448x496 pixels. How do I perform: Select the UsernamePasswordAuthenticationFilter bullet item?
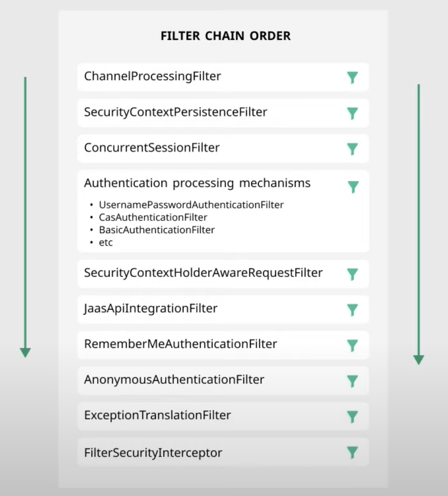pos(191,205)
